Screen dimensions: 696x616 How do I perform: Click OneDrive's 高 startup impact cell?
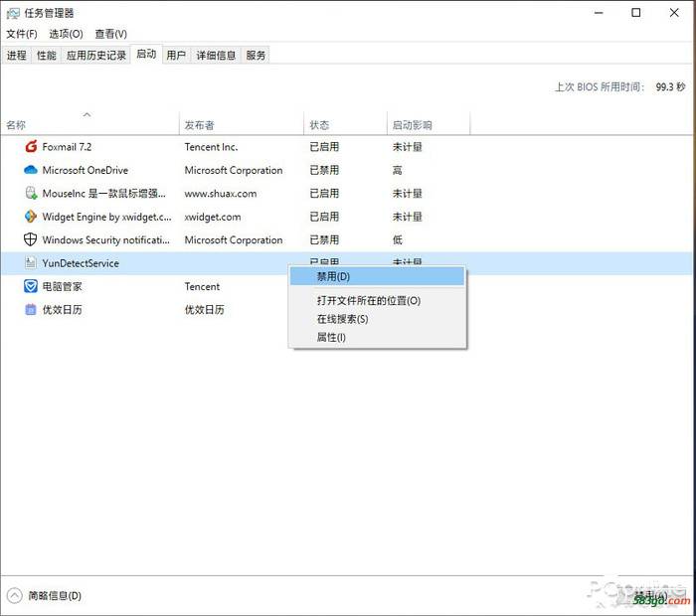click(398, 170)
